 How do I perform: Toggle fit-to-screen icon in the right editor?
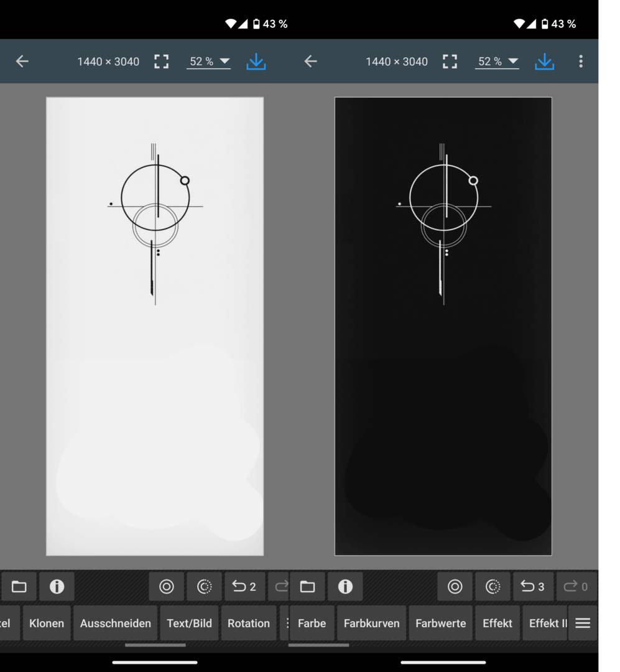[450, 61]
